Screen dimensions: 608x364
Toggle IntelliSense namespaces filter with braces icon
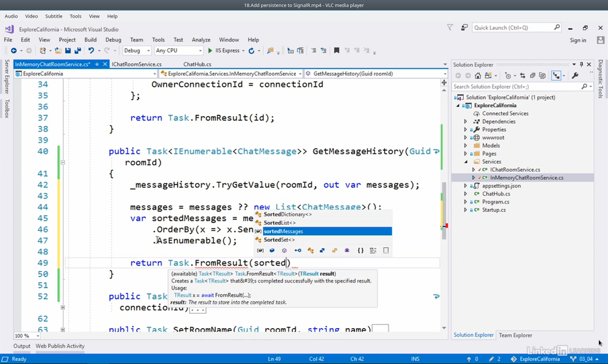pyautogui.click(x=361, y=250)
